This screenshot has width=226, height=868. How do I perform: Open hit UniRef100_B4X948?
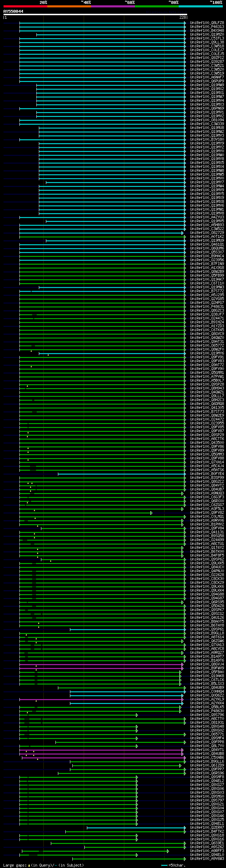tap(207, 31)
